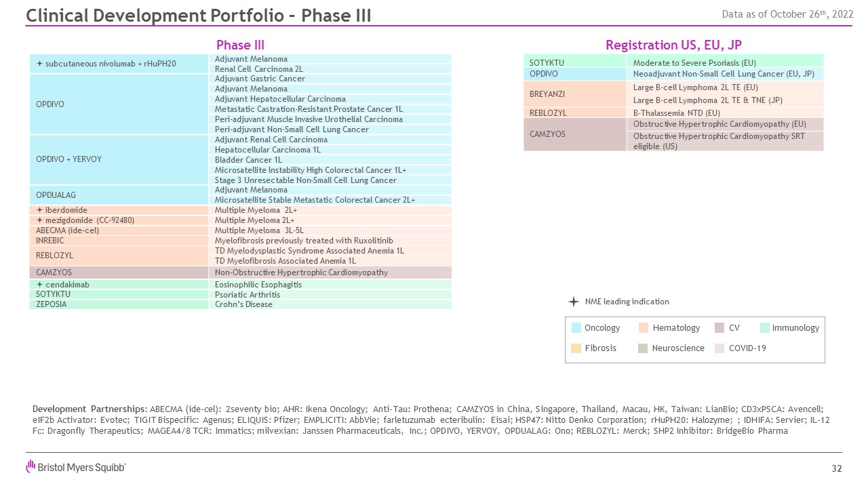
Task: Click Large B-cell Lymphoma 2L TE (EU)
Action: [696, 87]
